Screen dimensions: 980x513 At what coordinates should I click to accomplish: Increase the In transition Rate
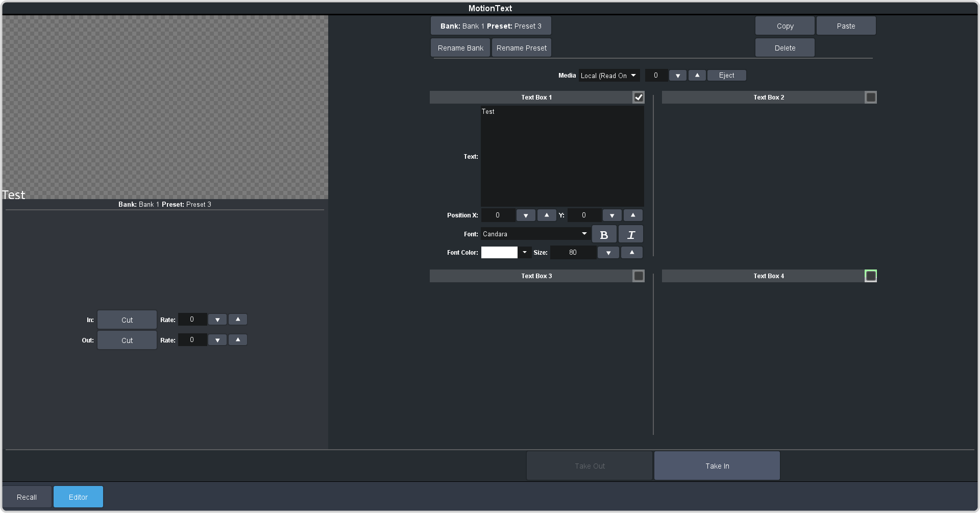[238, 320]
